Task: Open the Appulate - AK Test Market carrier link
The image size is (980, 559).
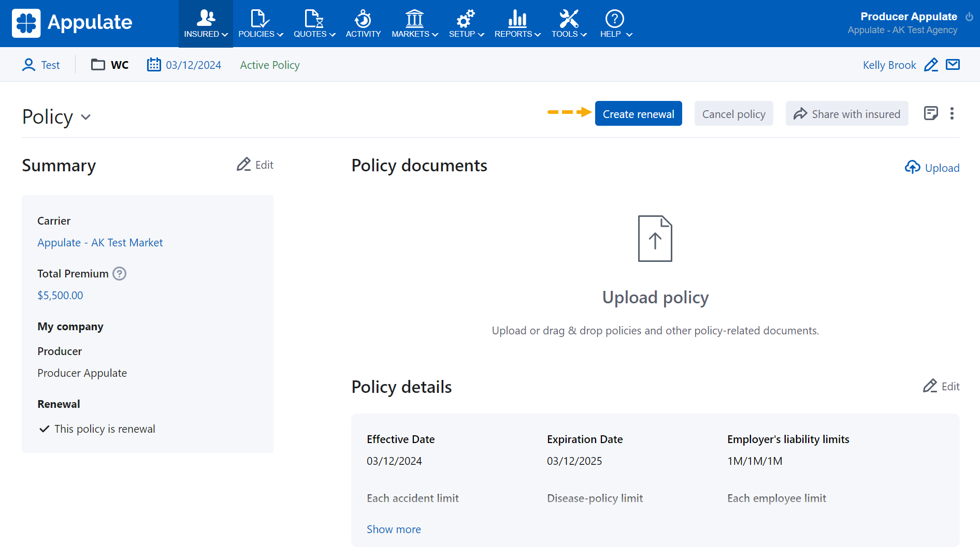Action: [100, 242]
